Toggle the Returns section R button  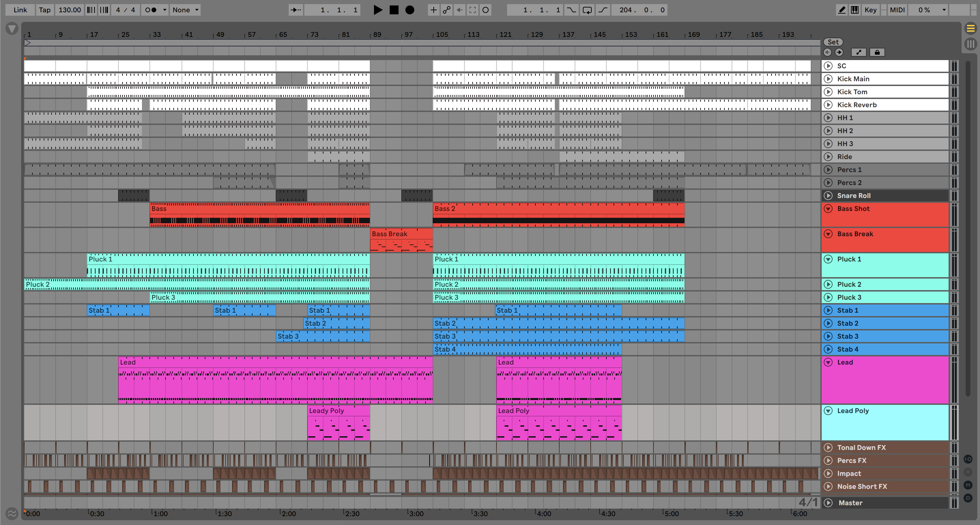[x=968, y=472]
